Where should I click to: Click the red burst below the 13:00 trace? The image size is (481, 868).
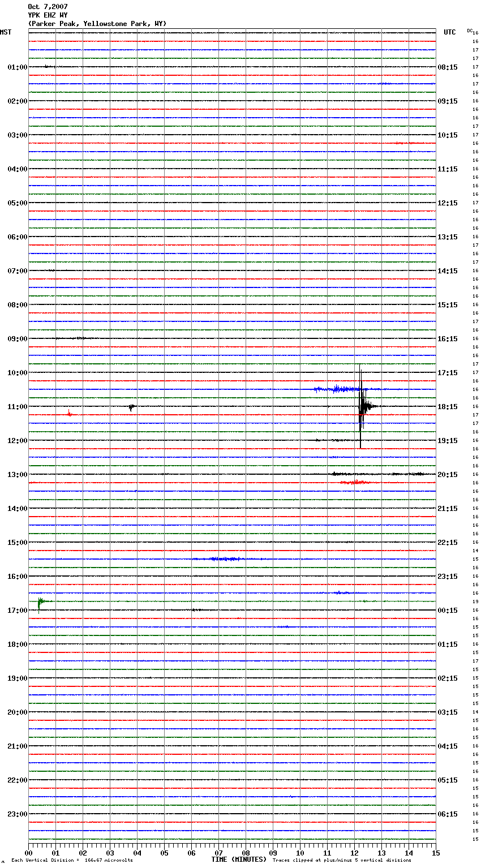[356, 482]
